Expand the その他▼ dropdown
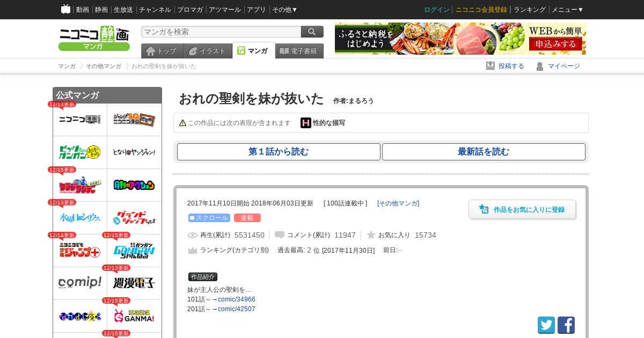The height and width of the screenshot is (338, 644). (x=285, y=10)
